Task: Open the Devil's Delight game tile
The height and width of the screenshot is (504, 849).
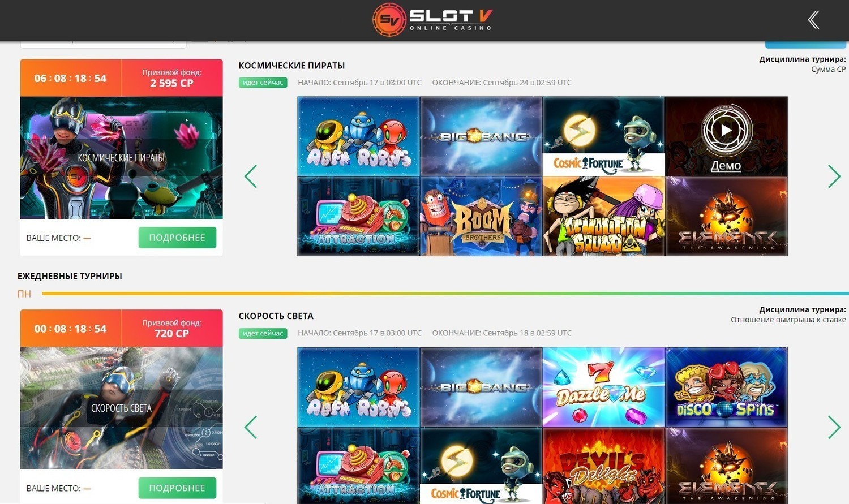Action: point(603,466)
